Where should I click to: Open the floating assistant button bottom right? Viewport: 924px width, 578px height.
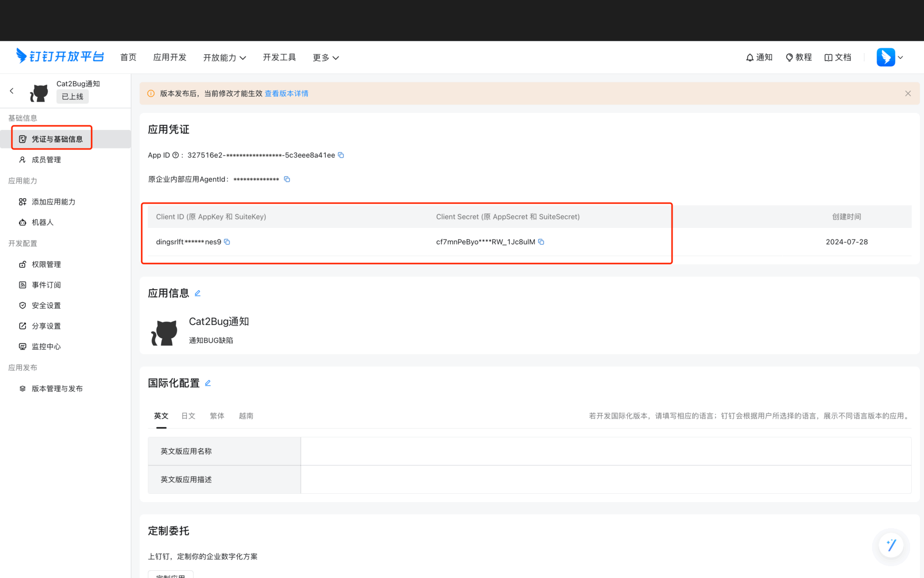click(x=891, y=545)
